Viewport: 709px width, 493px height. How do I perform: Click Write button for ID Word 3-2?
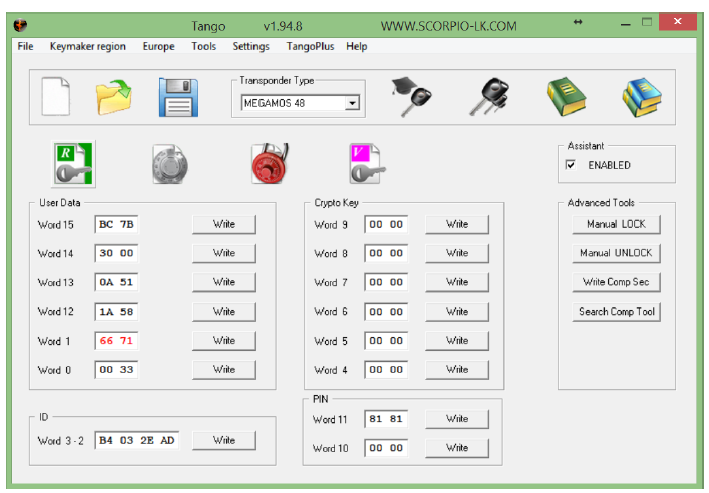point(224,441)
